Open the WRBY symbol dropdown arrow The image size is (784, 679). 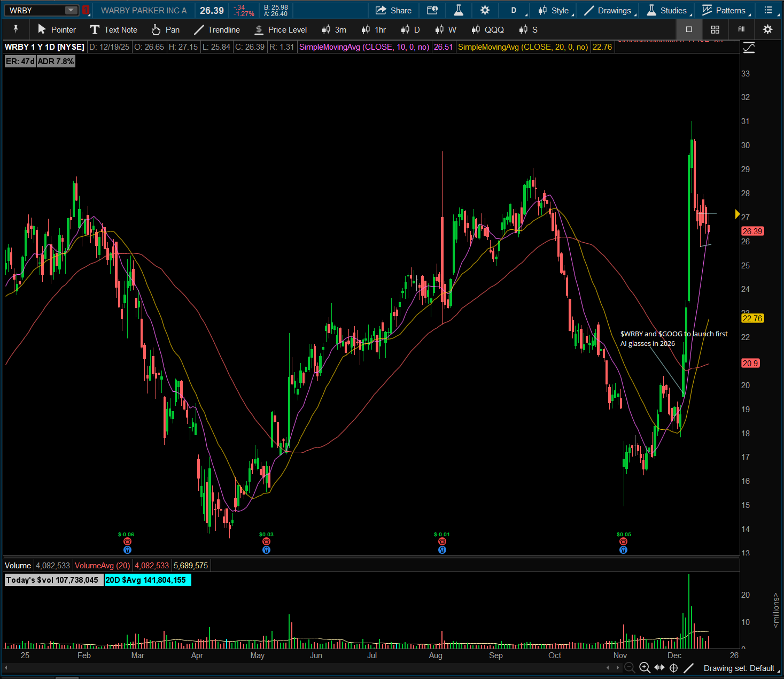(71, 10)
